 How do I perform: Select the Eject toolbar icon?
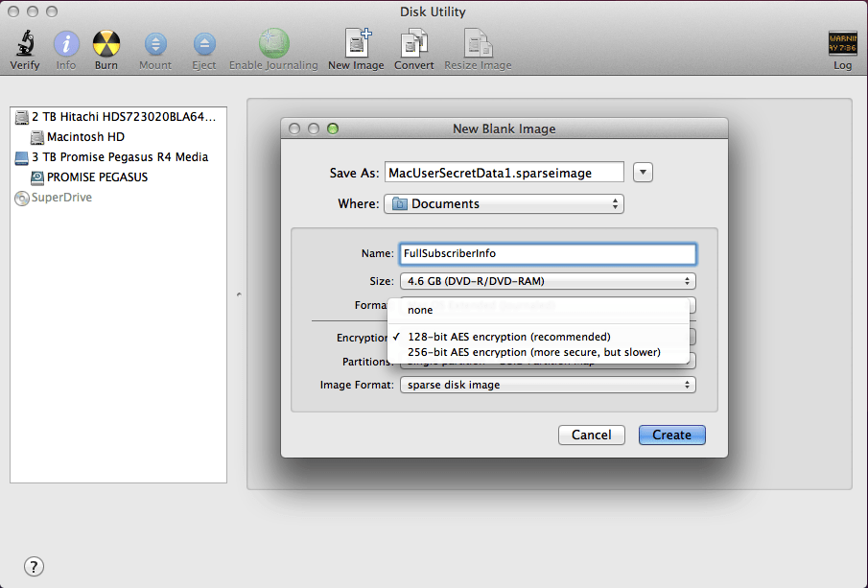[203, 43]
